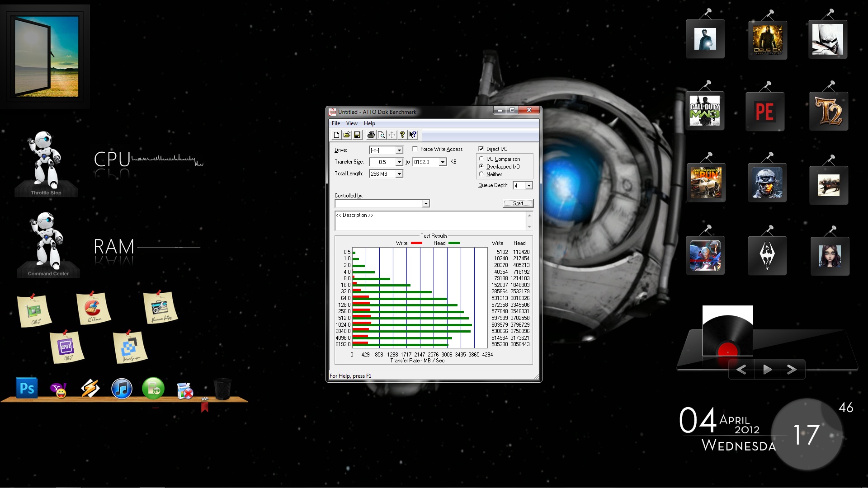Select the Neither radio option
Screen dimensions: 868x488
tap(481, 174)
